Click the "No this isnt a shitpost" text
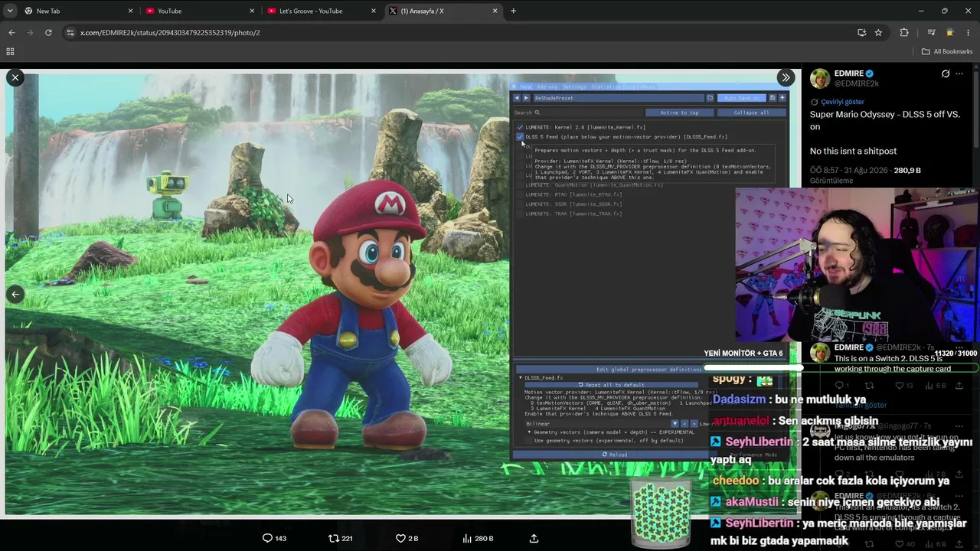The height and width of the screenshot is (551, 980). pos(853,151)
